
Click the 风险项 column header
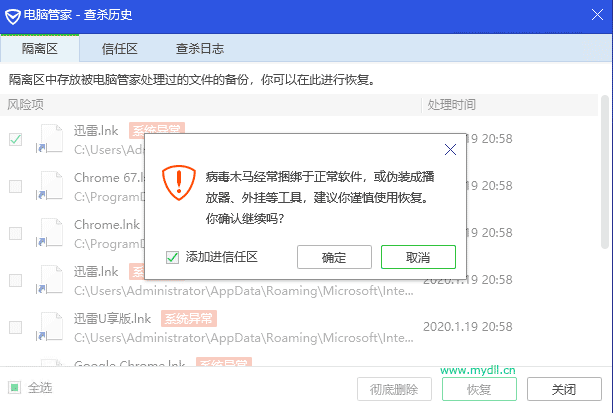click(x=25, y=104)
